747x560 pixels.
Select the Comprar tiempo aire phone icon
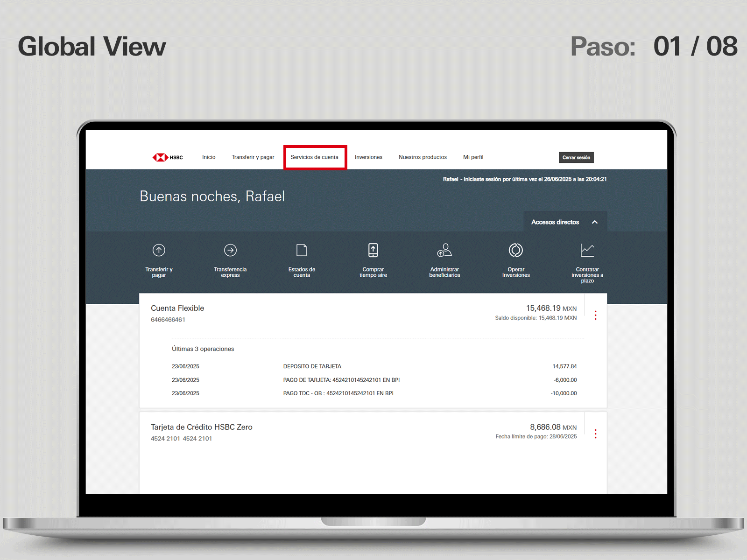coord(373,251)
